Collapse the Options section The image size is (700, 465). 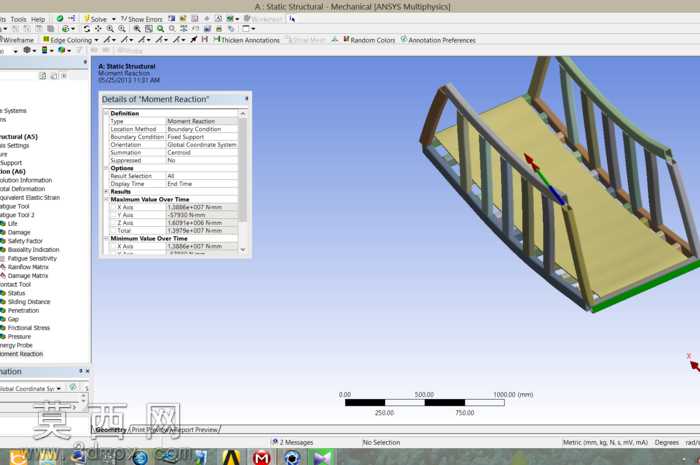pyautogui.click(x=106, y=168)
